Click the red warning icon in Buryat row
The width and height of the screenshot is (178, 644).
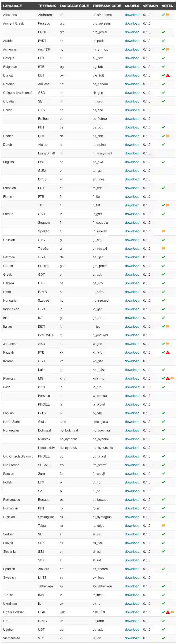pyautogui.click(x=168, y=76)
